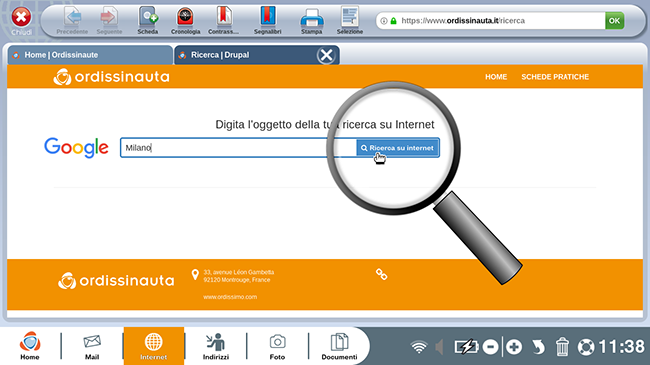Open the www.ordissimo.com footer link

click(230, 297)
